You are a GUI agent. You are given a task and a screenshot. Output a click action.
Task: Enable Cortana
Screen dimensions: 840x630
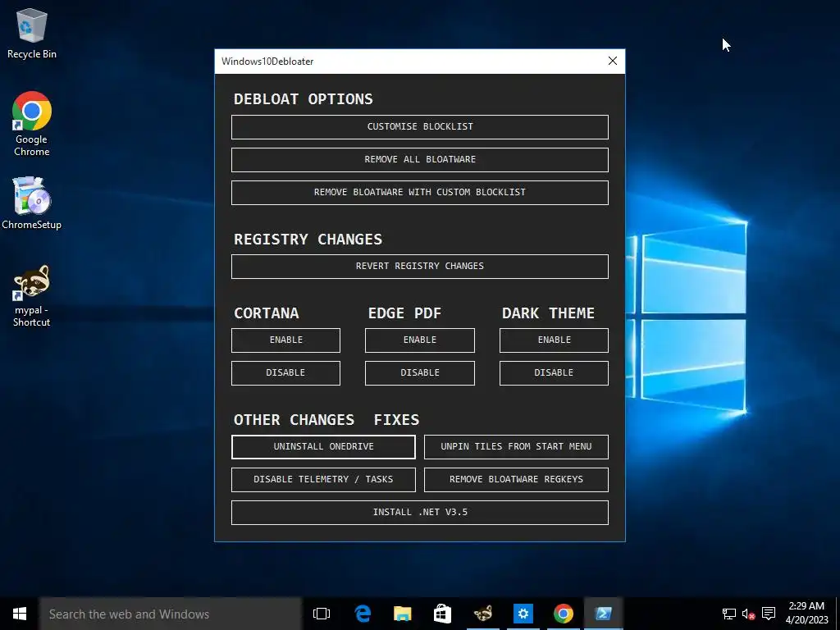285,340
